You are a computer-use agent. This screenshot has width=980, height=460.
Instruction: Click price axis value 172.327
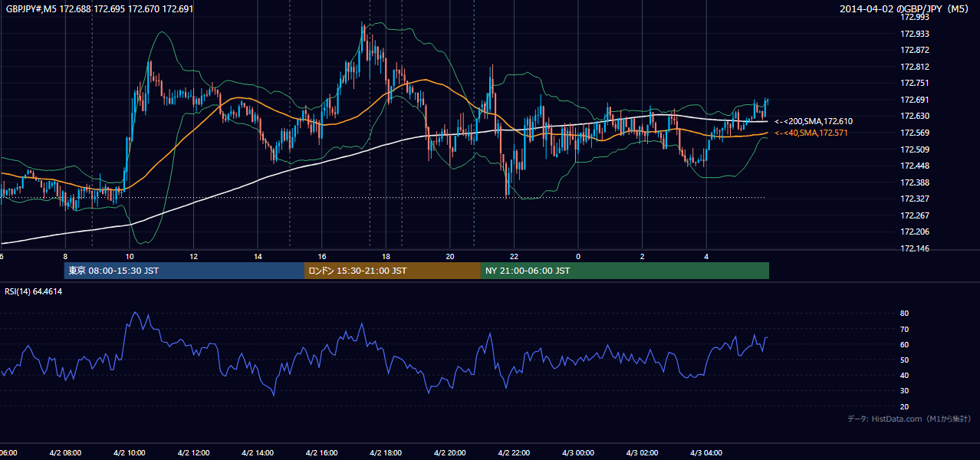click(914, 199)
